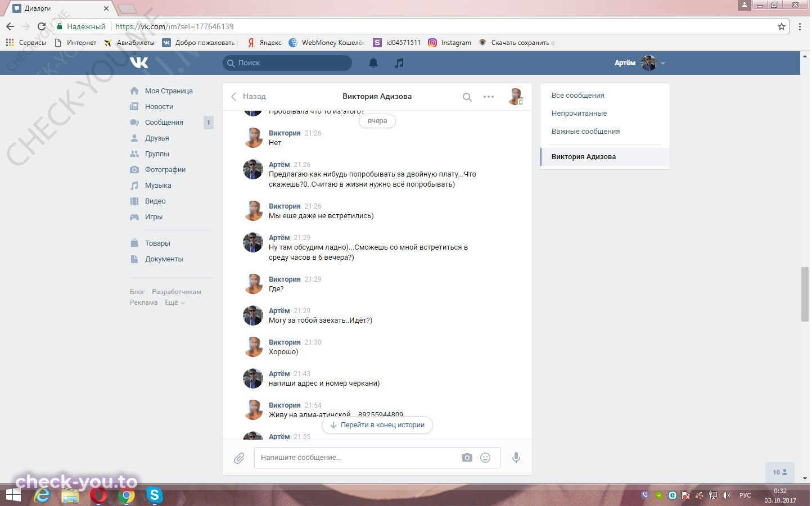Select Все сообщения filter

[578, 96]
